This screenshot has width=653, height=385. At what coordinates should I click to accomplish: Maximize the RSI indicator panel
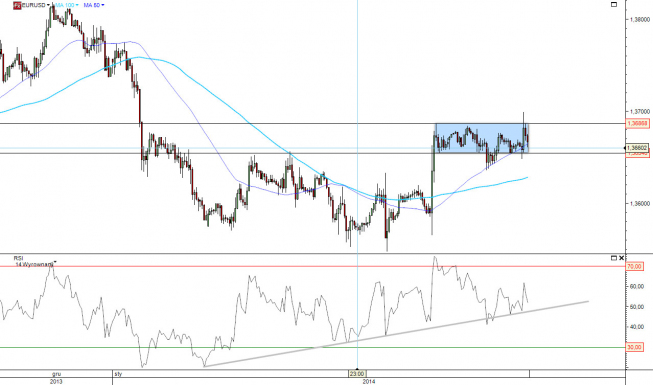pyautogui.click(x=613, y=258)
